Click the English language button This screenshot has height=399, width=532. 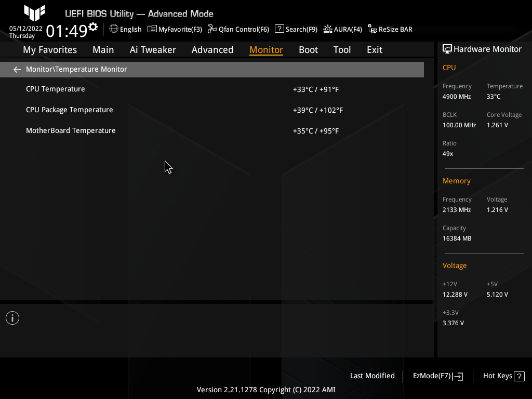130,30
